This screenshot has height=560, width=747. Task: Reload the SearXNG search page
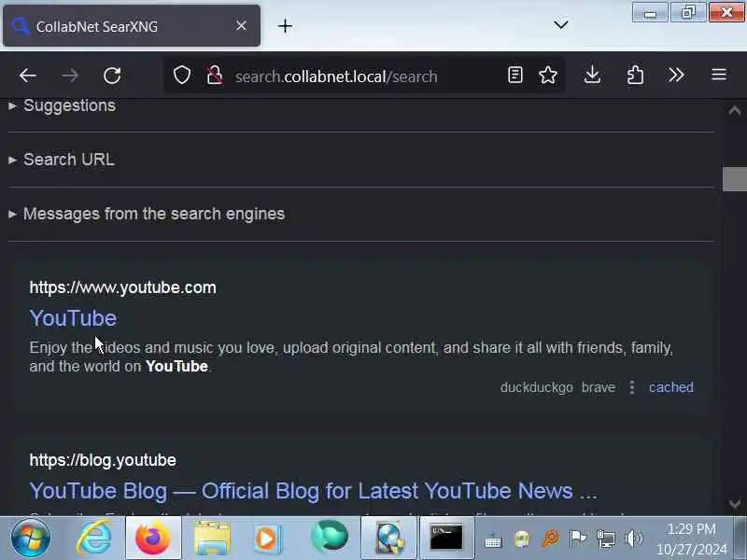pos(112,76)
